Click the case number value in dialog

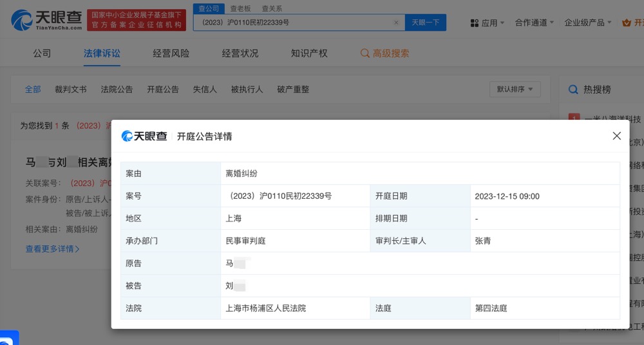pos(279,196)
